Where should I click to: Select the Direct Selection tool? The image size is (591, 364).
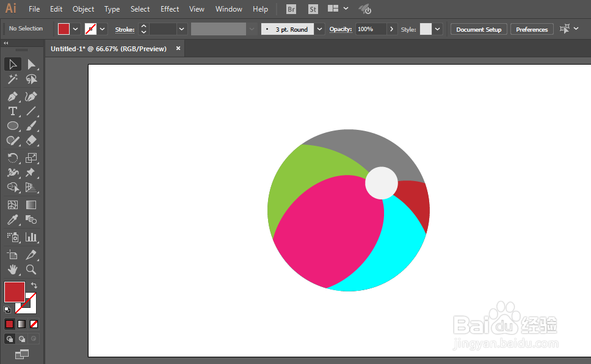point(31,65)
